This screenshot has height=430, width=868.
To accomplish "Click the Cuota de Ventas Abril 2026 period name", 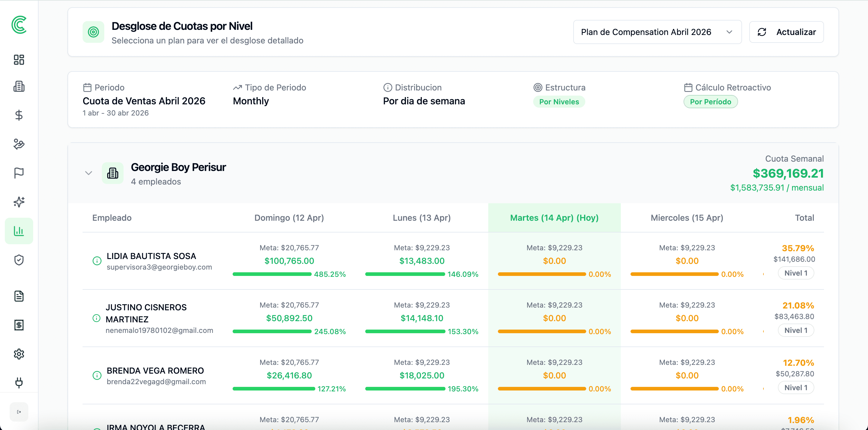I will pos(144,101).
